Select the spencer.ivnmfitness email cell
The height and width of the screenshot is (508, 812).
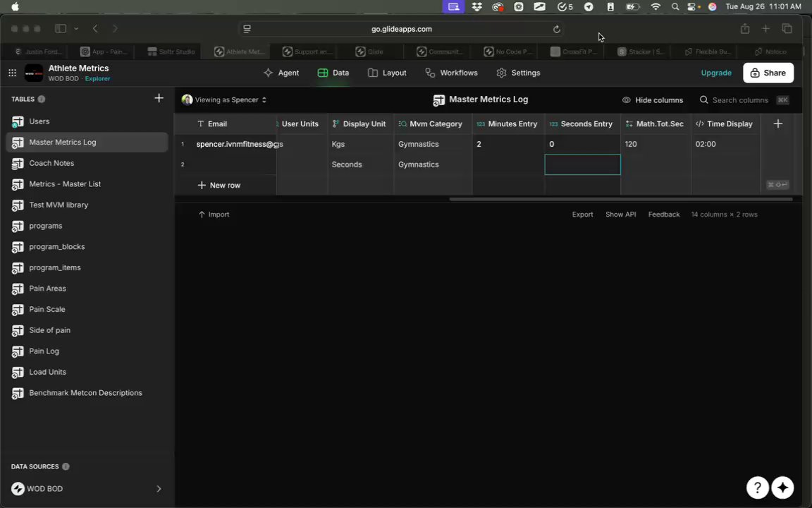(233, 144)
